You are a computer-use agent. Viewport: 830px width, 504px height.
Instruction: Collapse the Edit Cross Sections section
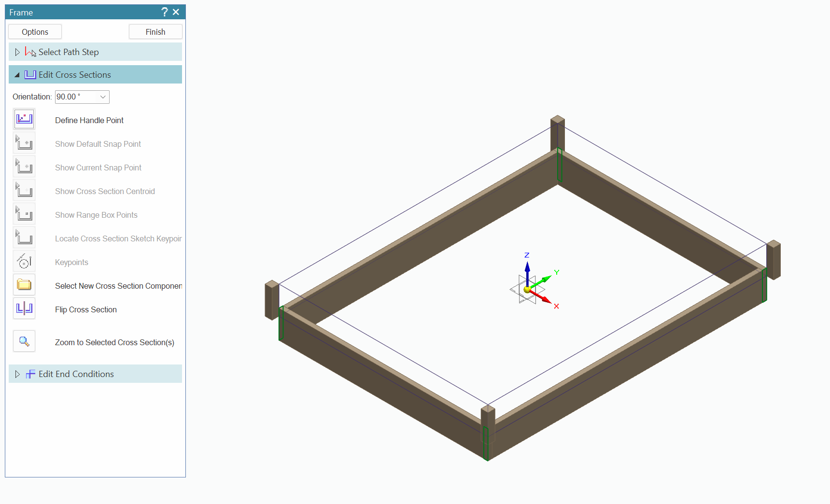[17, 75]
